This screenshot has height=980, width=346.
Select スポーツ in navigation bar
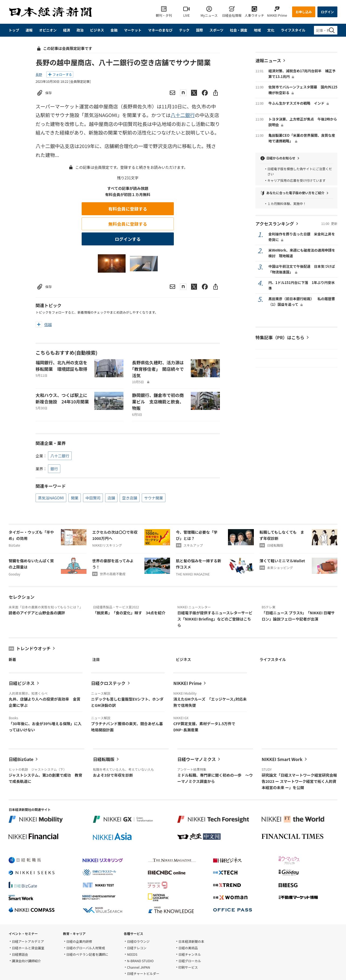[x=216, y=30]
